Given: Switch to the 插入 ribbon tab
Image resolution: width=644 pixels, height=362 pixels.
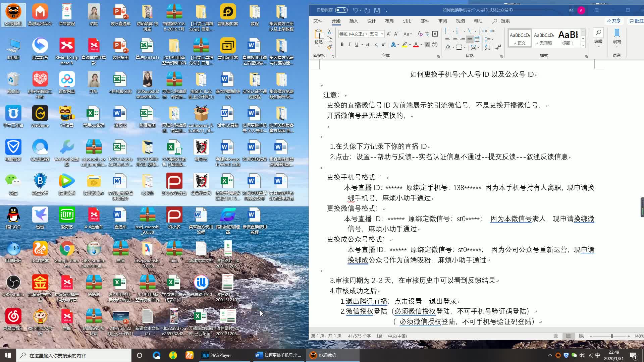Looking at the screenshot, I should (x=354, y=21).
